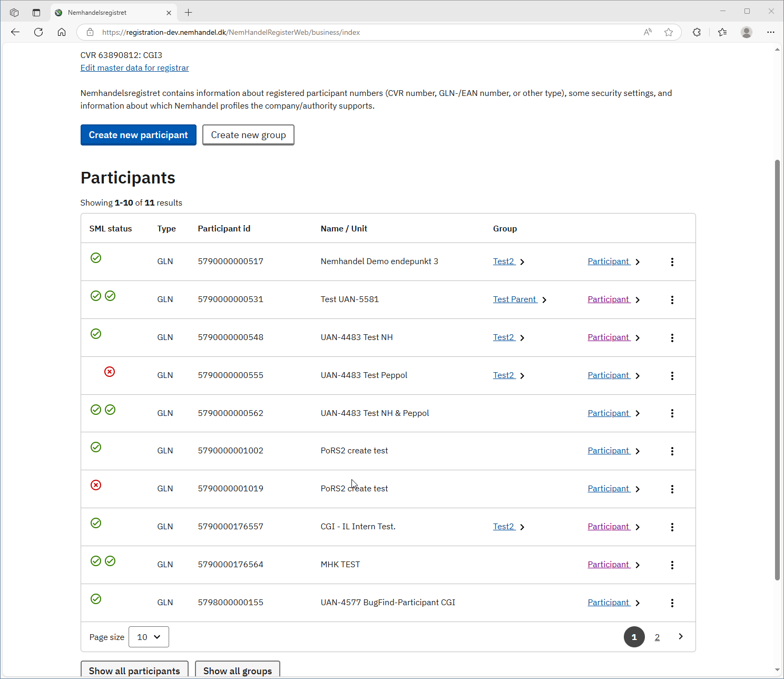Select UAN-4483 Test NH & Peppol name
784x679 pixels.
pos(375,413)
